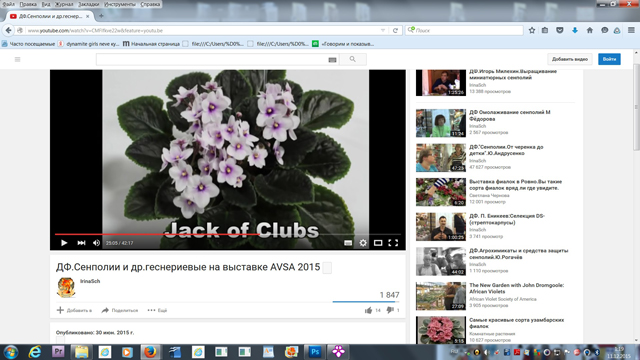Open the on-screen keyboard in search box
Viewport: 640px width, 360px height.
[332, 60]
